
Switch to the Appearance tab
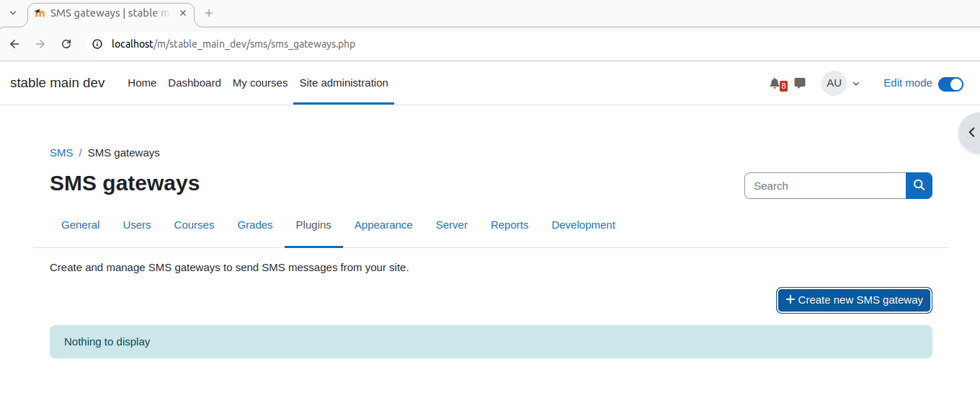(383, 225)
